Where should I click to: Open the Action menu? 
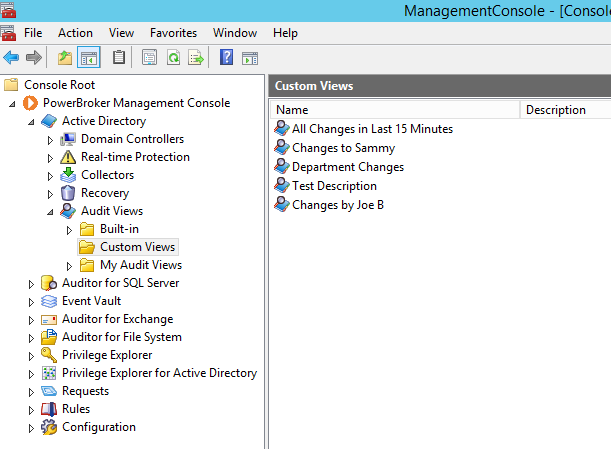pyautogui.click(x=75, y=33)
